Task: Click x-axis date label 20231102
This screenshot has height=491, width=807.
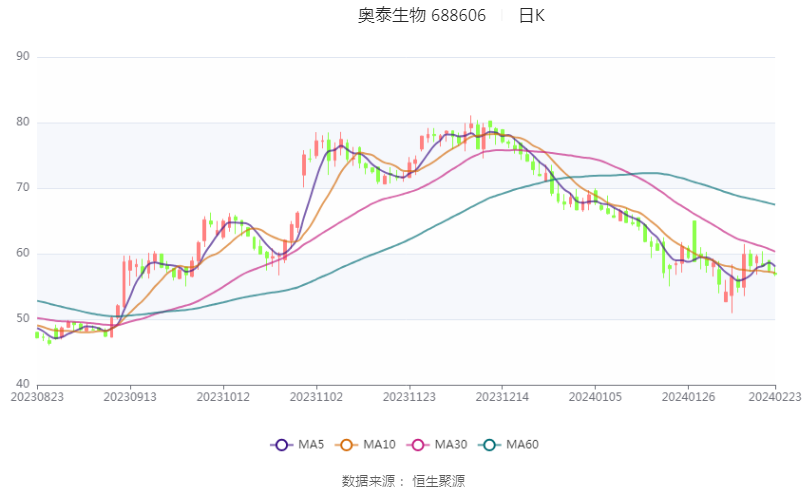Action: 317,397
